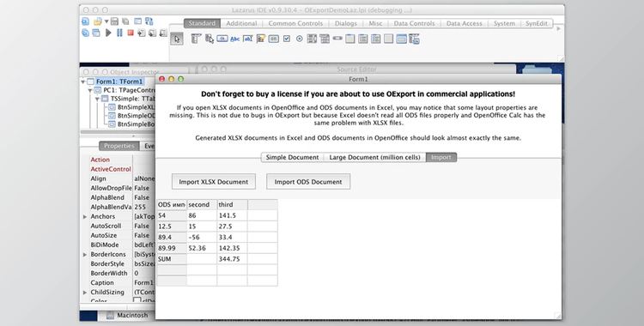Switch to Large Document (million cells) tab
The height and width of the screenshot is (326, 644).
pyautogui.click(x=374, y=157)
